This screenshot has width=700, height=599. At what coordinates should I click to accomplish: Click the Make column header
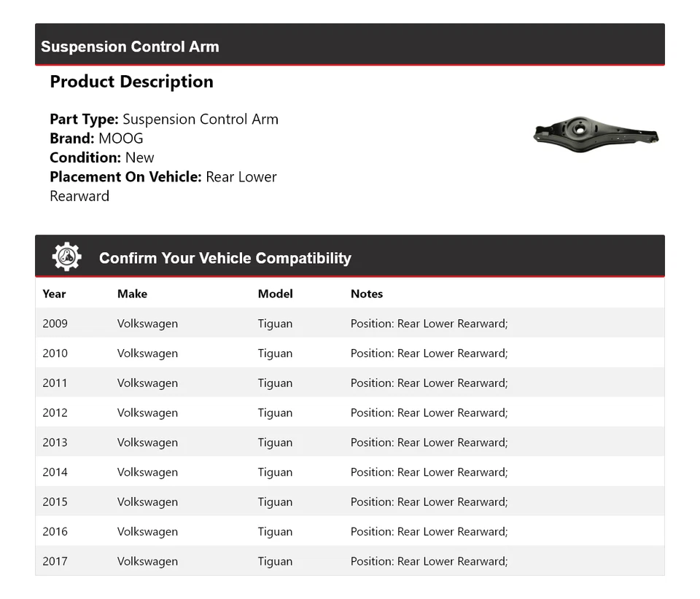pyautogui.click(x=132, y=294)
